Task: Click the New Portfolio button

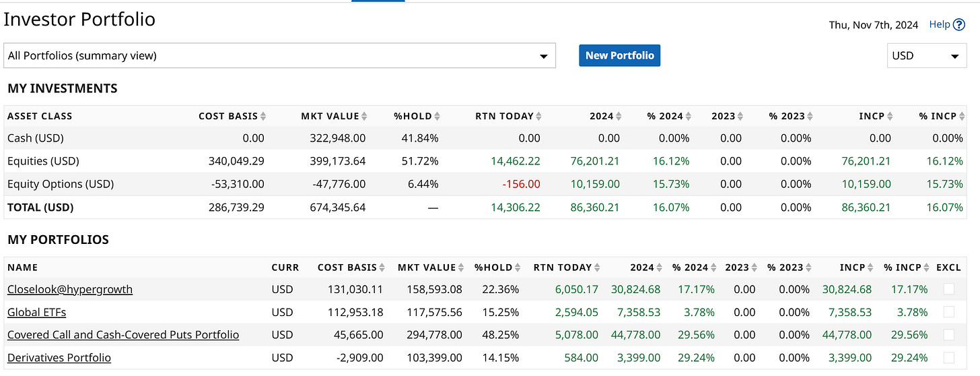Action: pyautogui.click(x=619, y=55)
